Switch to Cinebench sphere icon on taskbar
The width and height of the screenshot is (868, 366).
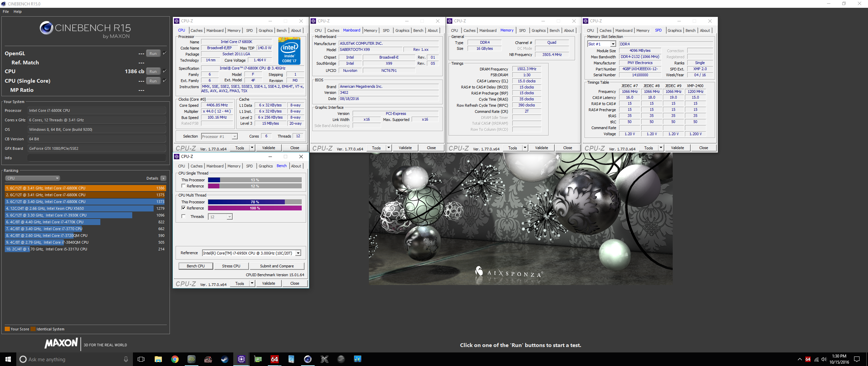308,359
